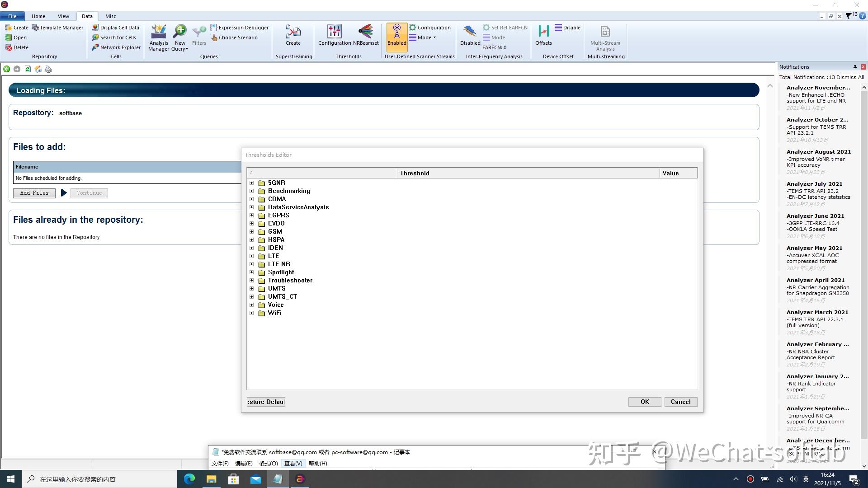The width and height of the screenshot is (868, 488).
Task: Click the Add Files button
Action: point(34,193)
